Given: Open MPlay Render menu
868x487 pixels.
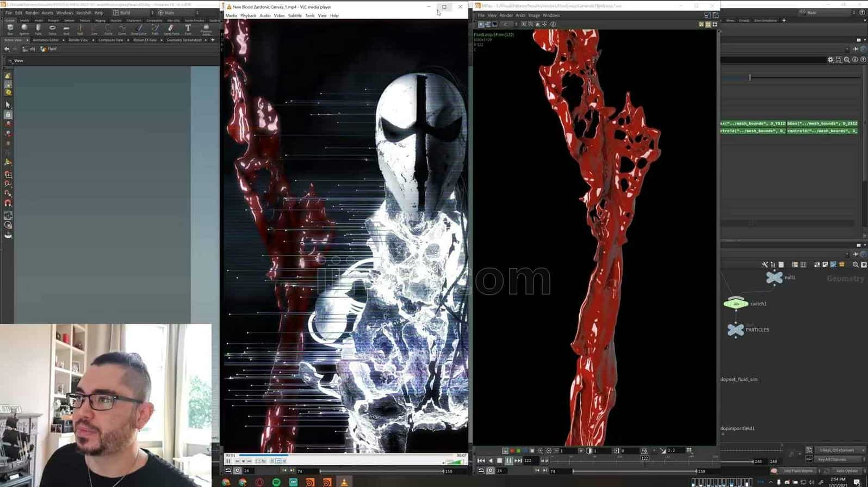Looking at the screenshot, I should [506, 15].
